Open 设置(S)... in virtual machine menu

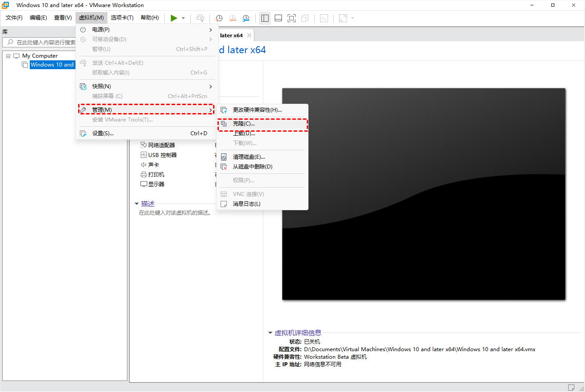(103, 133)
